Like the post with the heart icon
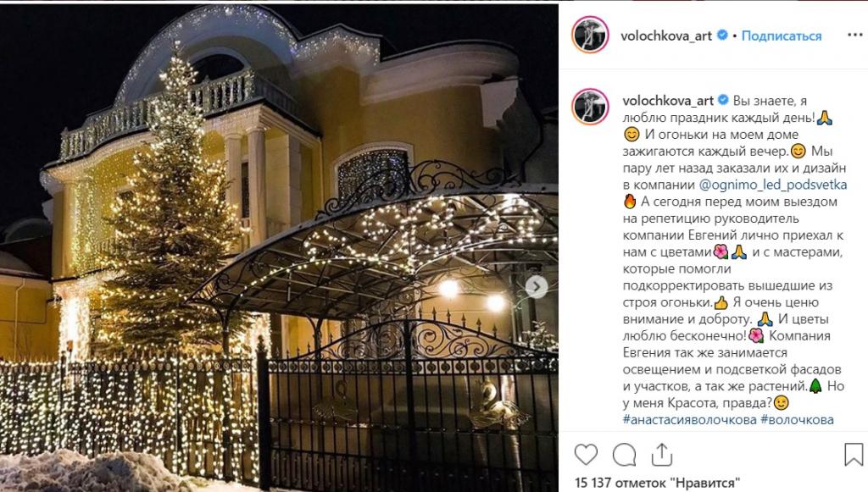Image resolution: width=868 pixels, height=492 pixels. [x=586, y=455]
